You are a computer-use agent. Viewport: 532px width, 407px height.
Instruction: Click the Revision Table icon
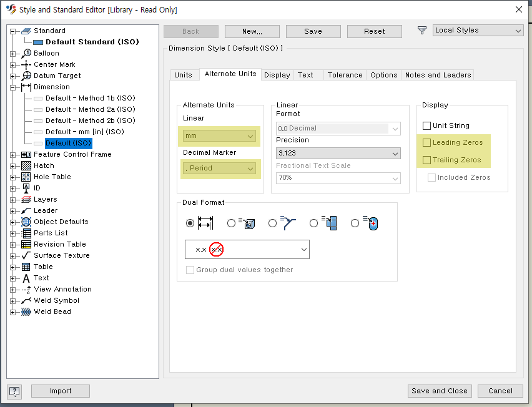(26, 244)
